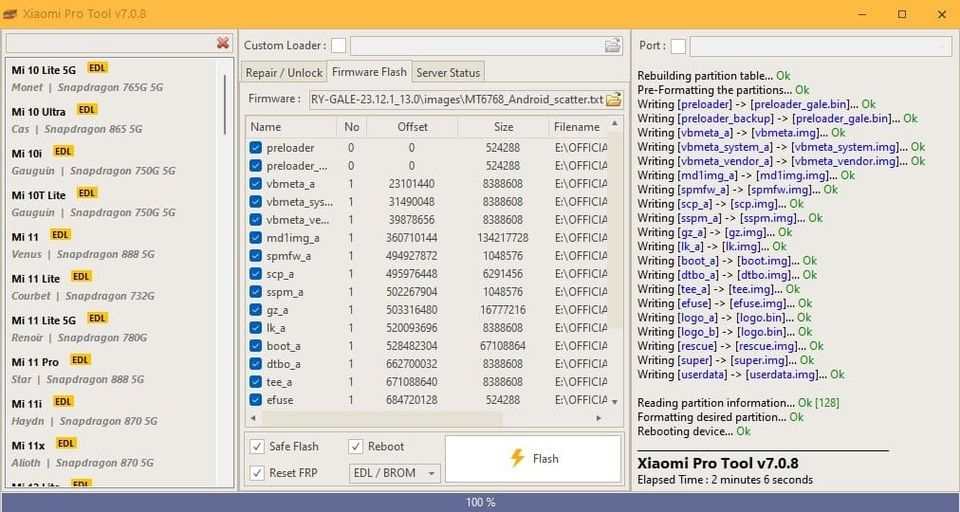Click EDL badge next to Mi 11 Pro

coord(80,360)
